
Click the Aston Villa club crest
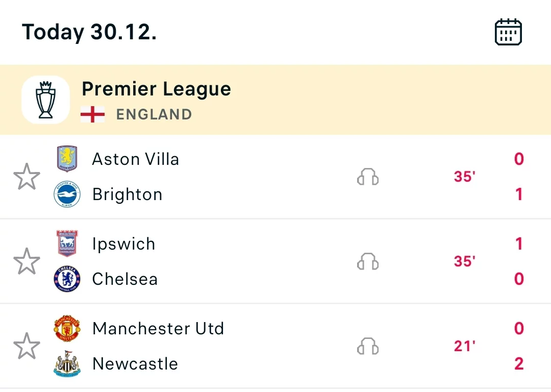67,159
